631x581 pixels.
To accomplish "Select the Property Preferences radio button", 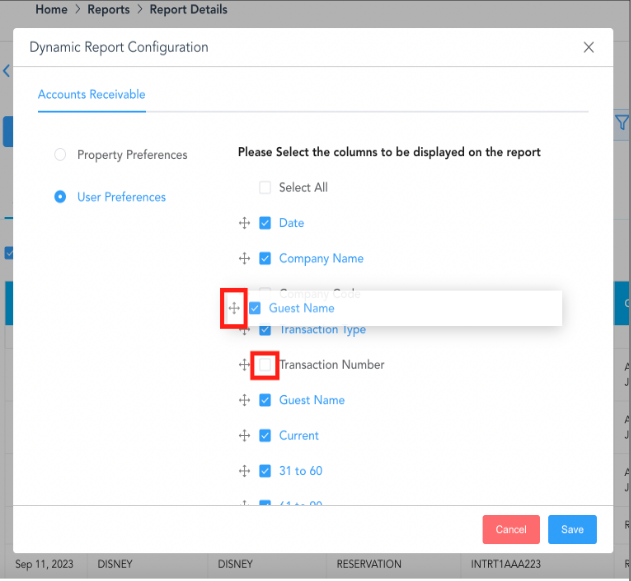I will (x=60, y=155).
